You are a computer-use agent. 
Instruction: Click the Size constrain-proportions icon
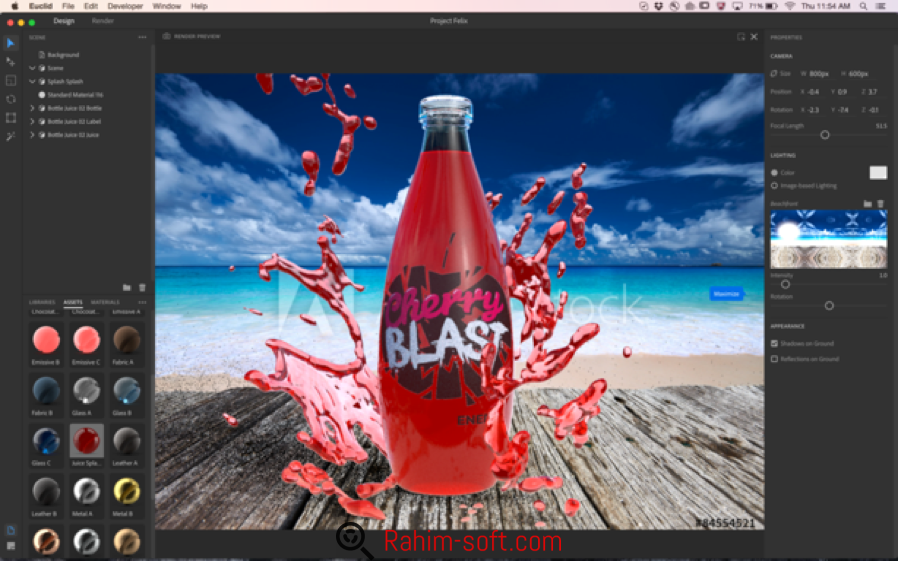coord(774,73)
